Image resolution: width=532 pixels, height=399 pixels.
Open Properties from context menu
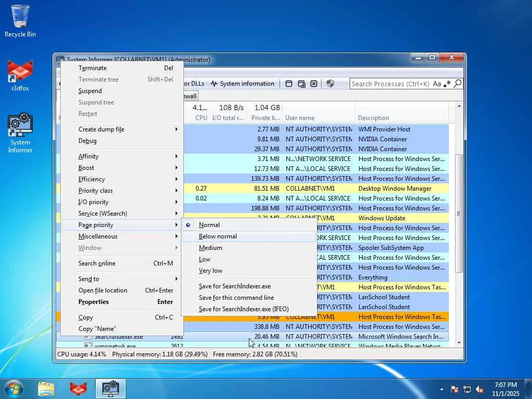coord(123,302)
